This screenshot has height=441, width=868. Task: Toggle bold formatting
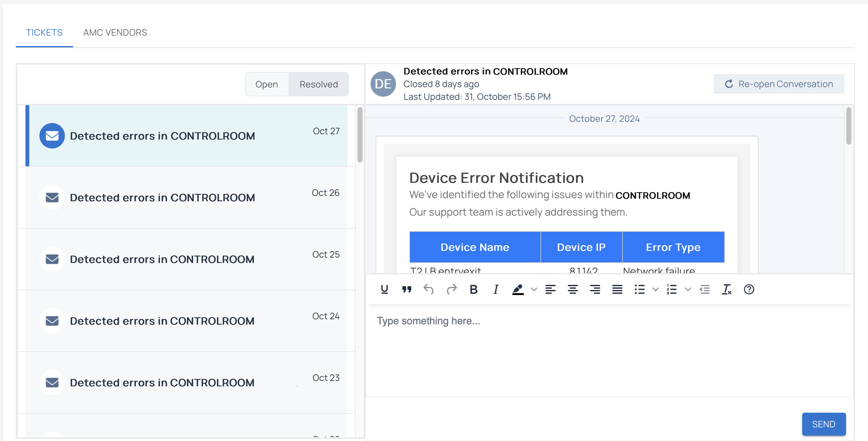tap(473, 289)
